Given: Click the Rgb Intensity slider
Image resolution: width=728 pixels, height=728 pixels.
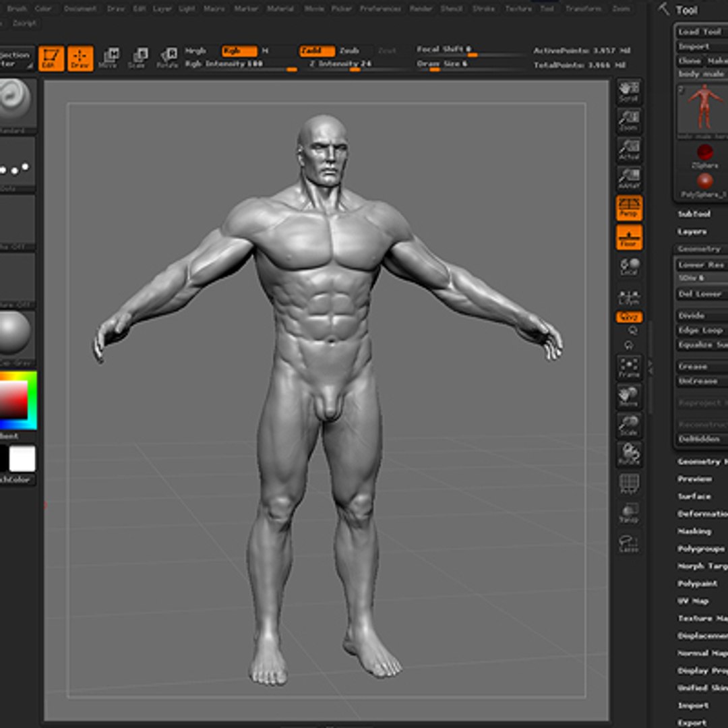Looking at the screenshot, I should click(241, 65).
